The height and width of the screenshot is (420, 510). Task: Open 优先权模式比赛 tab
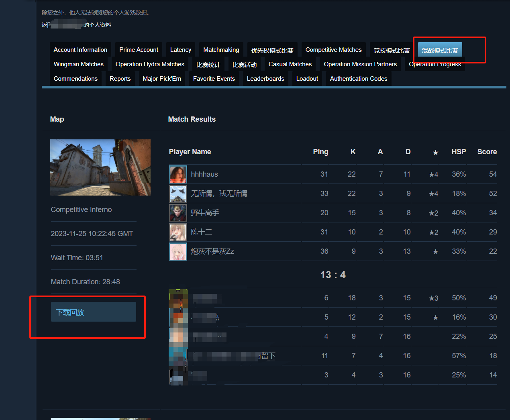coord(272,50)
